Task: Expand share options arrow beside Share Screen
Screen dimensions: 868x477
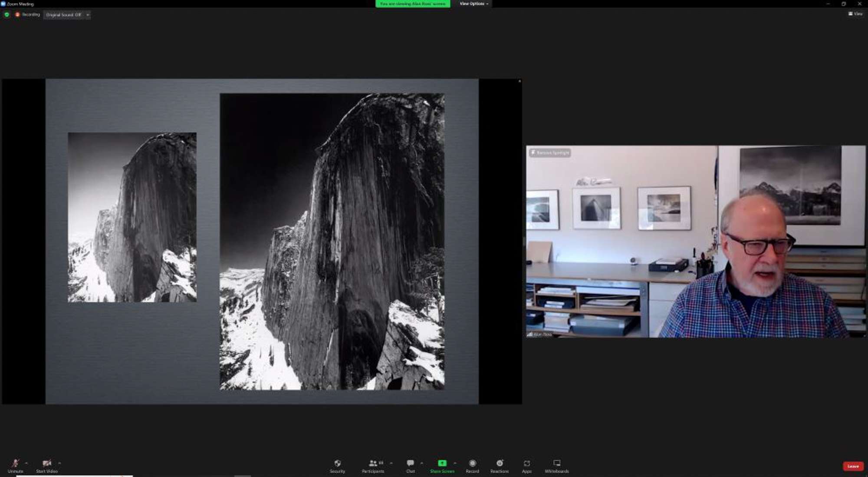Action: coord(454,463)
